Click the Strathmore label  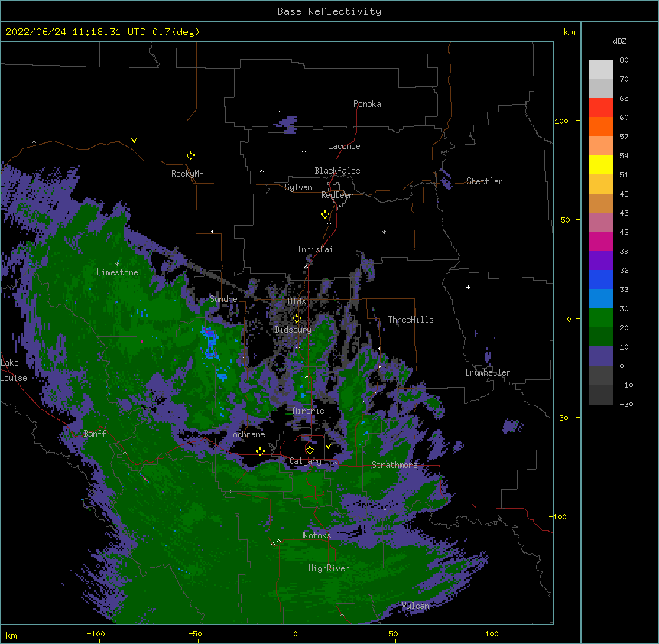(394, 465)
